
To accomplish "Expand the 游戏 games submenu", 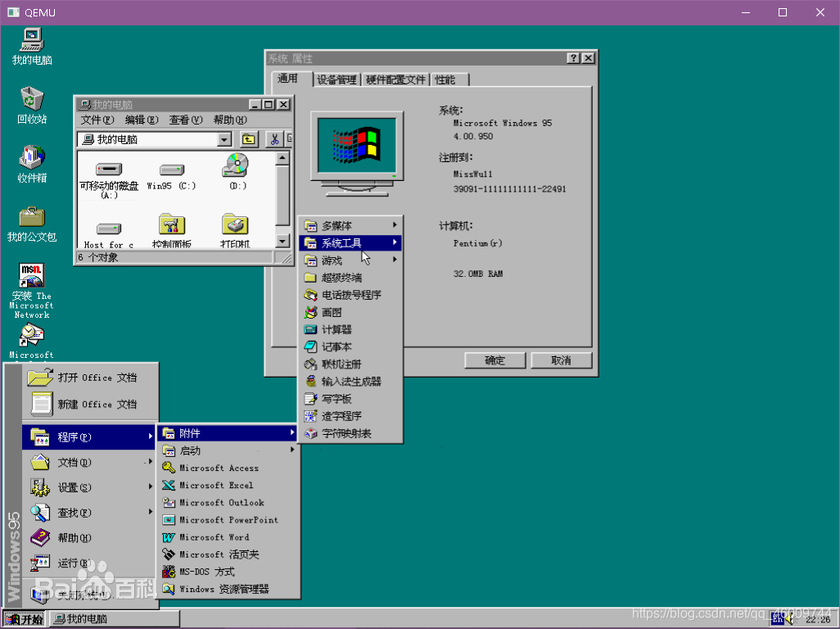I will [x=351, y=260].
